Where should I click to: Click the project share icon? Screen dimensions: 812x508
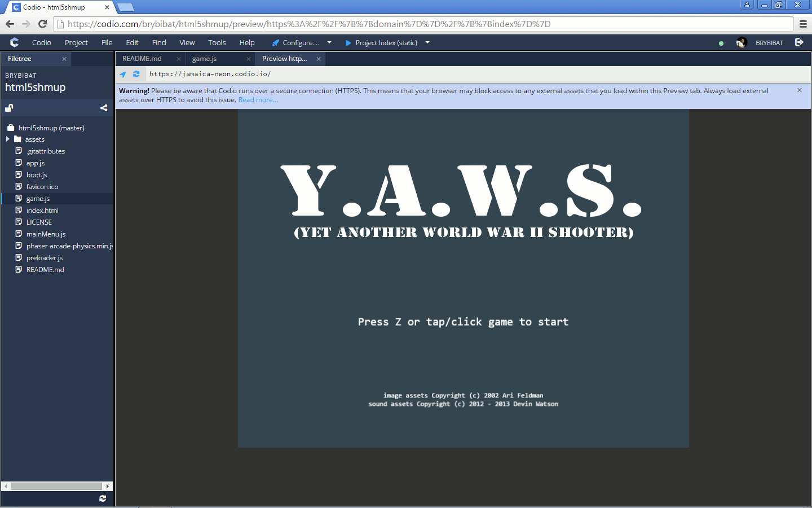(104, 108)
